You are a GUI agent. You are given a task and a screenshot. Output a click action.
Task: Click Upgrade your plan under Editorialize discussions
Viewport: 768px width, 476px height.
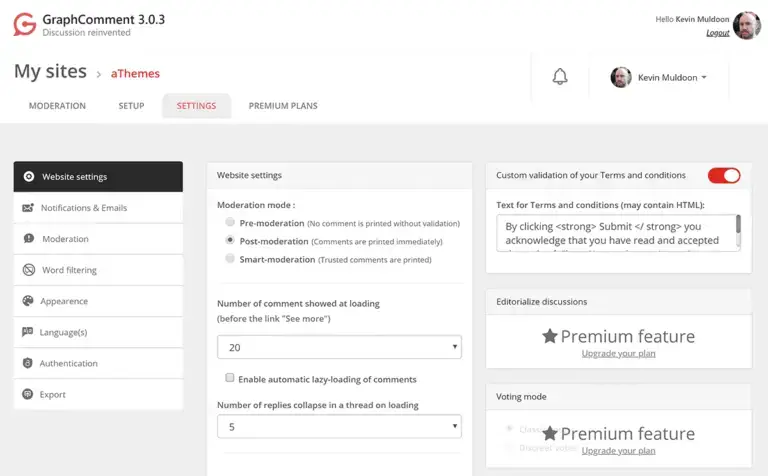point(618,353)
